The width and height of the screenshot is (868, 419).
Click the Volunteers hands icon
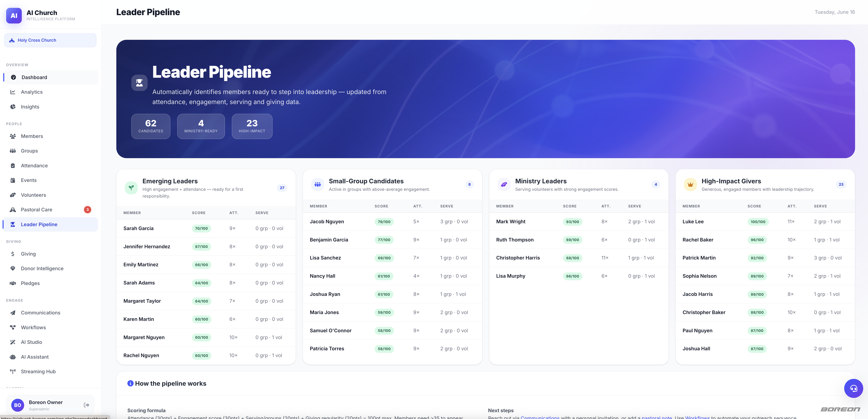coord(13,195)
